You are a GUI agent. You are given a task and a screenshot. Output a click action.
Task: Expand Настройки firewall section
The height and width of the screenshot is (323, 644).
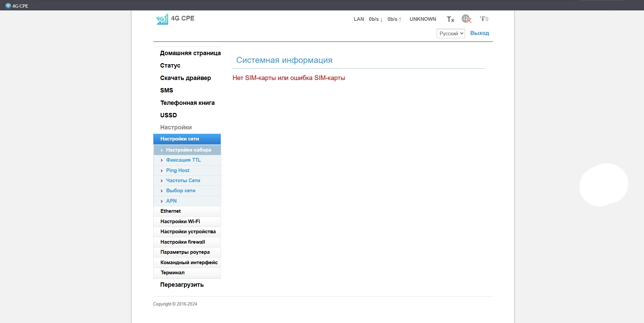[x=187, y=242]
